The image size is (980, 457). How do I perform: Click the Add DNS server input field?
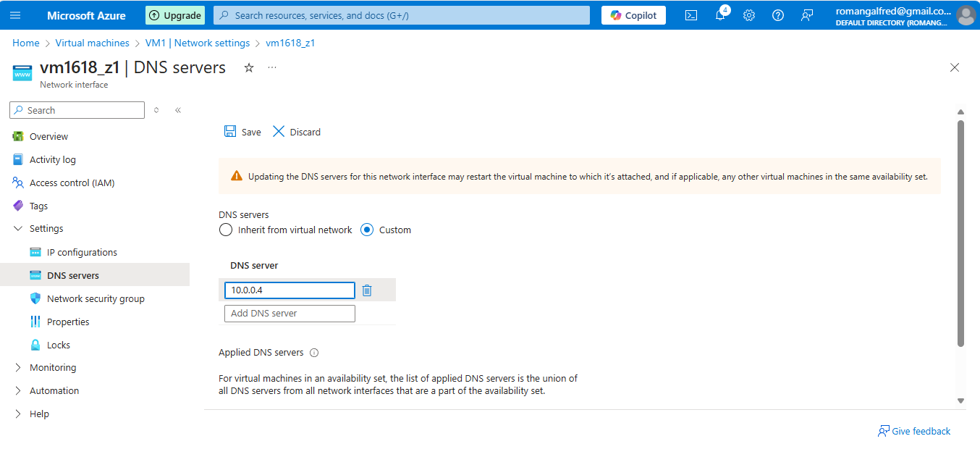(x=290, y=313)
